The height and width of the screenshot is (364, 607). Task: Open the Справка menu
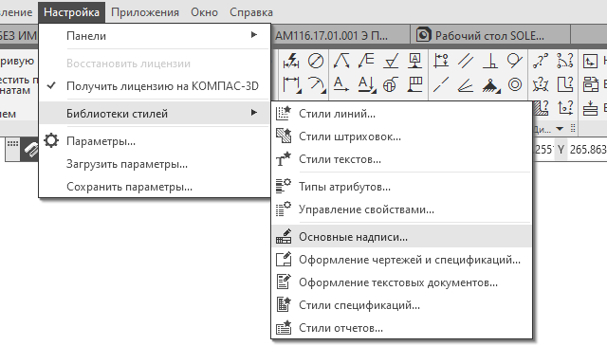click(251, 12)
